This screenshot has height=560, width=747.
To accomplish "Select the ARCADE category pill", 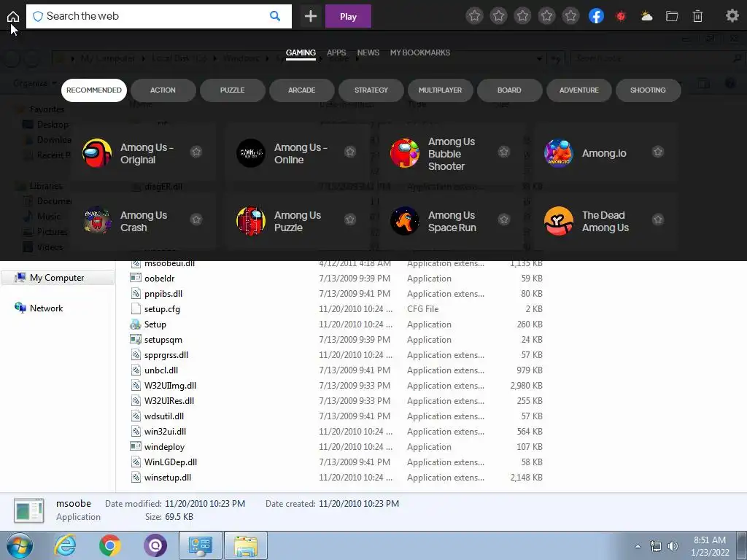I will coord(301,90).
